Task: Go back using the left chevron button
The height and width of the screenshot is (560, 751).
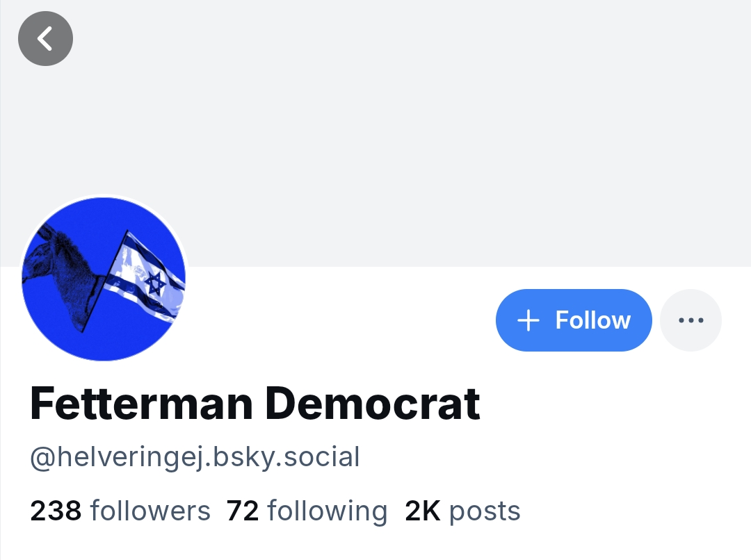Action: [45, 39]
